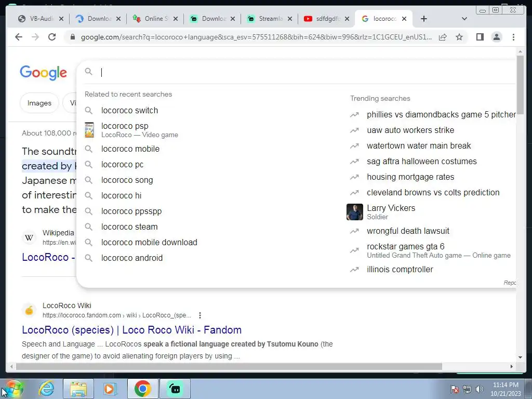Viewport: 532px width, 399px height.
Task: Expand tab search chevron
Action: pos(464,19)
